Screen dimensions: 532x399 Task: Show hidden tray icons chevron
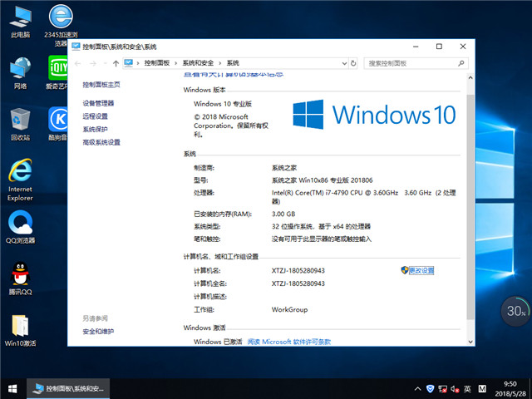[x=417, y=389]
